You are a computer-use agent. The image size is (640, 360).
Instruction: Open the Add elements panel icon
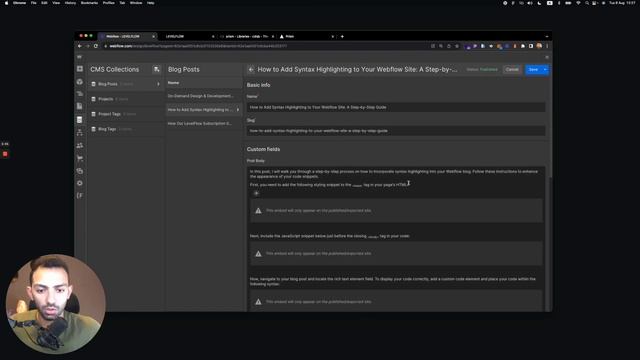[x=80, y=69]
